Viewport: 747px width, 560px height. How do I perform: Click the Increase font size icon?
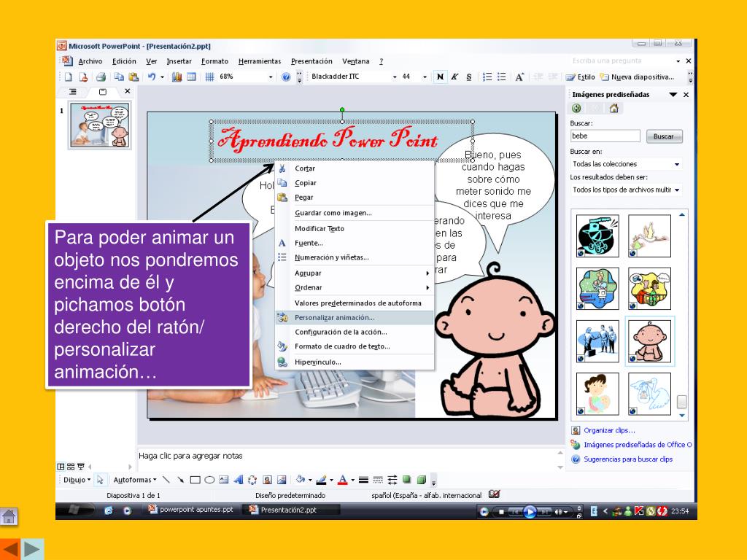(519, 77)
